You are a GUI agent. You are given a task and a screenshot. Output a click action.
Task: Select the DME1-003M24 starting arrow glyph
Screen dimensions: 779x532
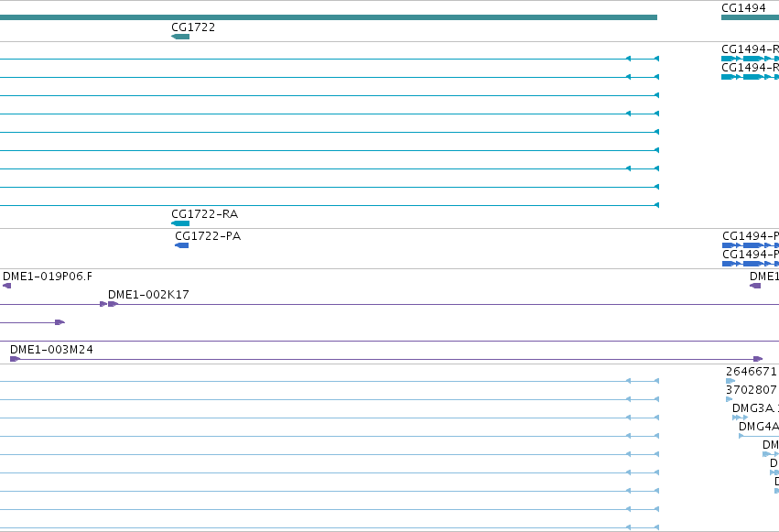16,359
